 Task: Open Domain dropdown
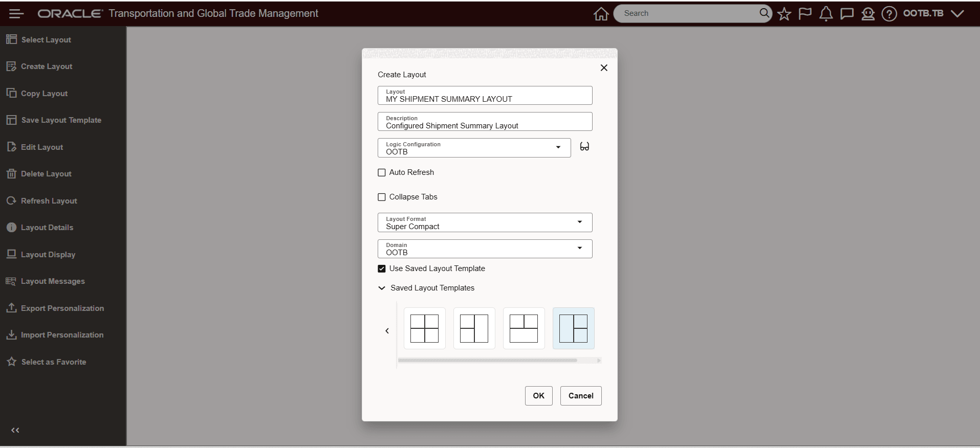coord(485,249)
